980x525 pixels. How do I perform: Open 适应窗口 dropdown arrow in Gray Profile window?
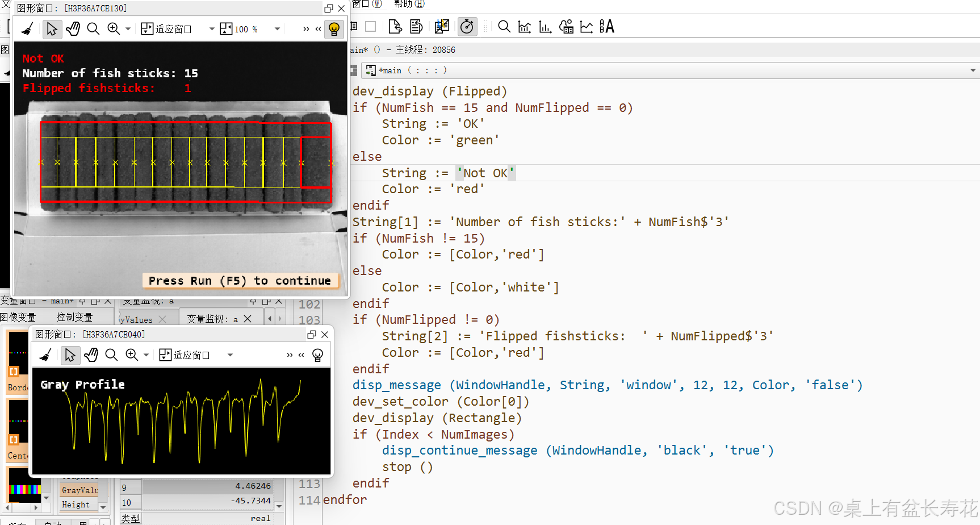click(x=230, y=355)
